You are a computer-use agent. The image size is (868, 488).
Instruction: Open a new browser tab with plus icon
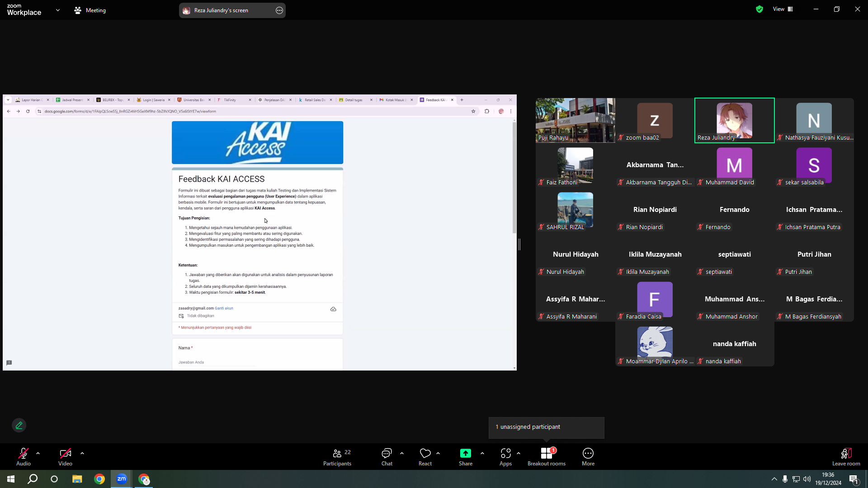point(462,100)
